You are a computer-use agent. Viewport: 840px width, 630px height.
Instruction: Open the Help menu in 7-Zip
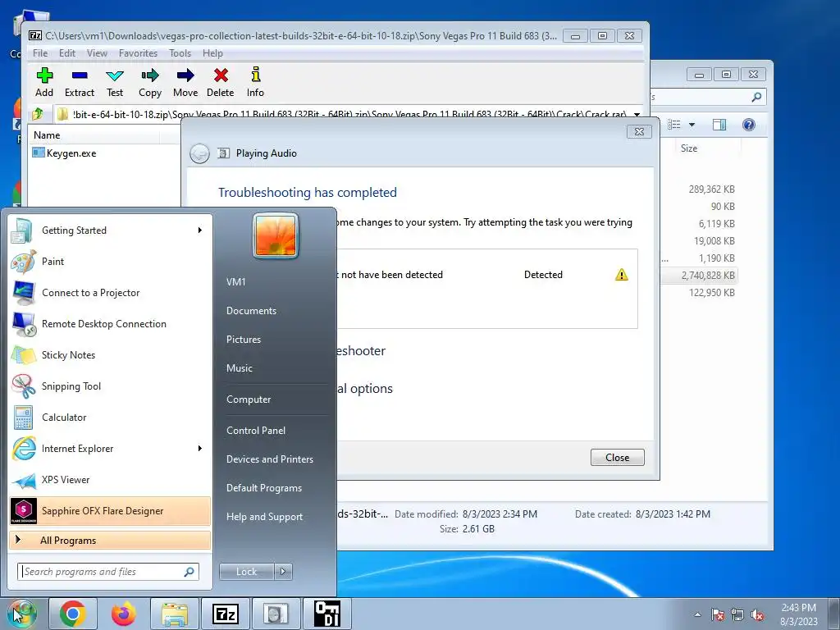coord(212,53)
